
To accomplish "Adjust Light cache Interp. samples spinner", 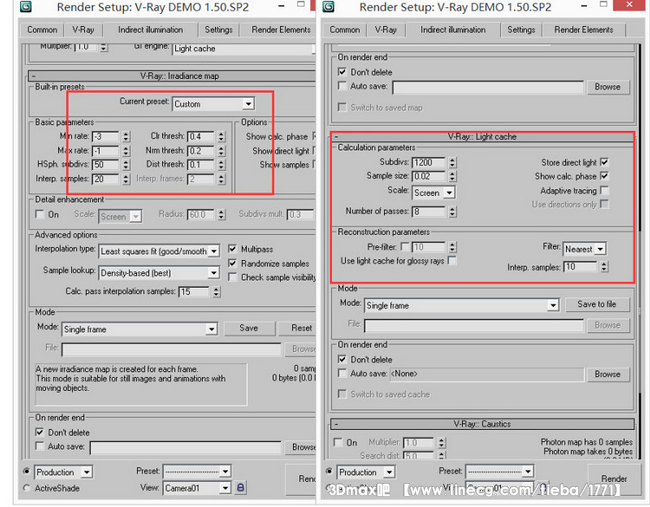I will tap(604, 267).
